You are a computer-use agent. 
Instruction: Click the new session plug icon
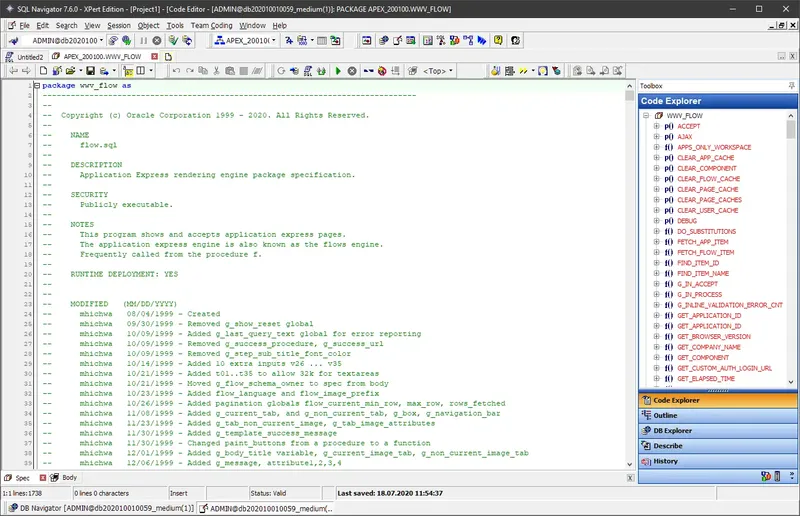[14, 40]
